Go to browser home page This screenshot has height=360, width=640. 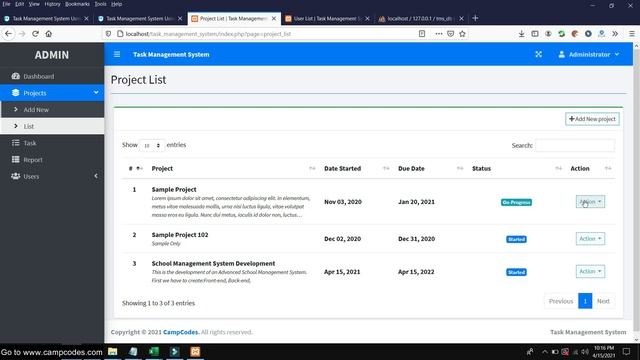[49, 34]
